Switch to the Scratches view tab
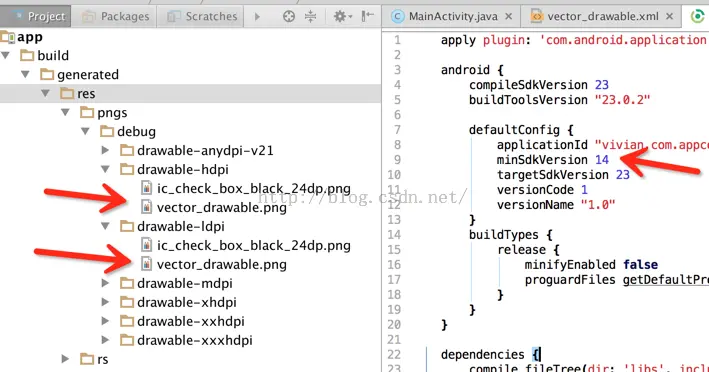The width and height of the screenshot is (709, 372). point(201,17)
